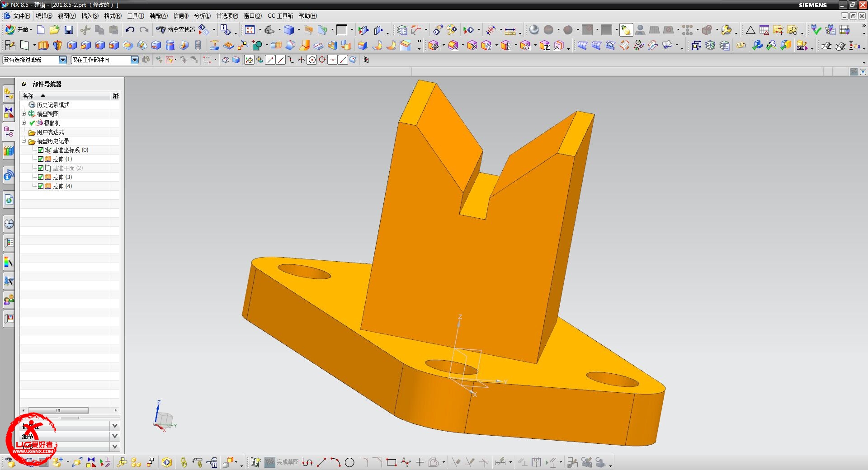Screen dimensions: 868x470
Task: Collapse the 模型历史记录 tree node
Action: [24, 141]
